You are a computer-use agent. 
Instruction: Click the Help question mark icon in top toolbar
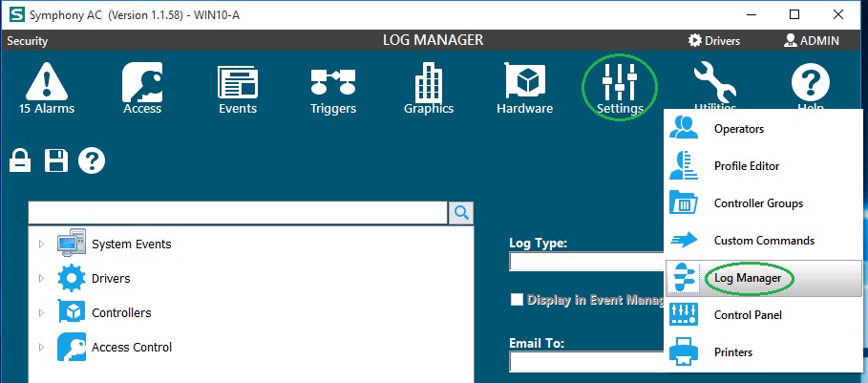pyautogui.click(x=811, y=83)
